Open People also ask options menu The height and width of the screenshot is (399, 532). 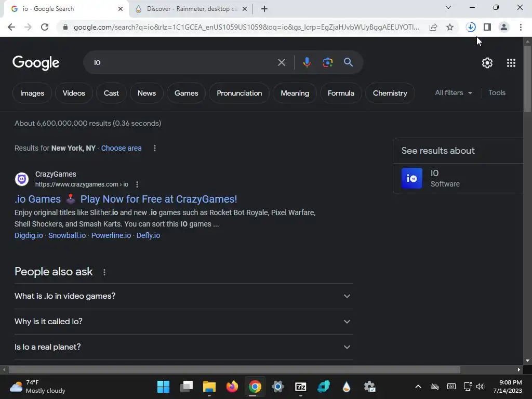[x=104, y=272]
